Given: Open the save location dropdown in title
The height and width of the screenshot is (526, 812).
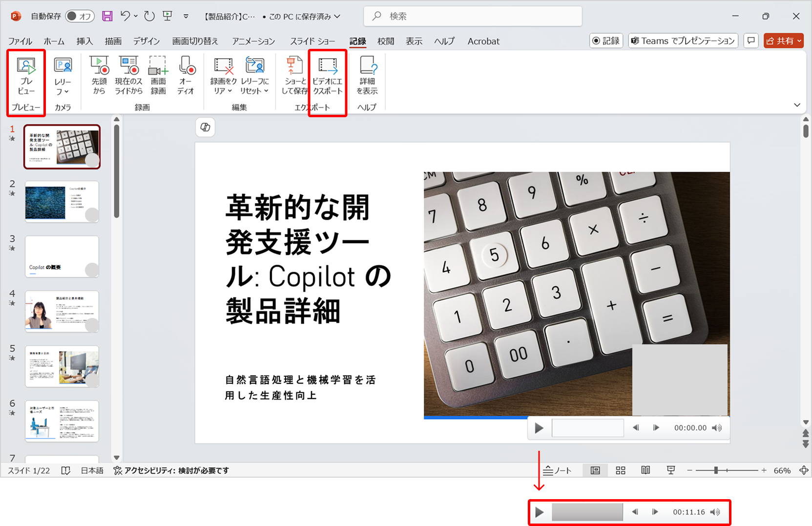Looking at the screenshot, I should coord(337,16).
